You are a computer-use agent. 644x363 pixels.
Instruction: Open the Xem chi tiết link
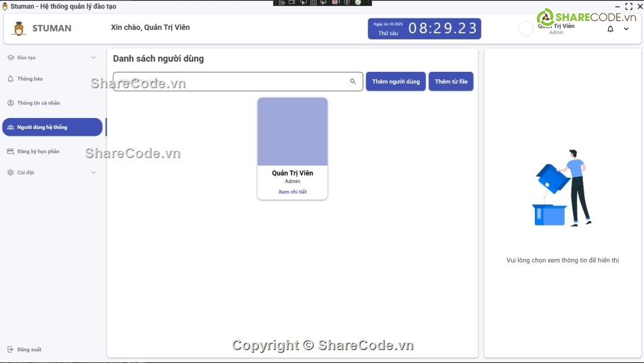(x=292, y=192)
